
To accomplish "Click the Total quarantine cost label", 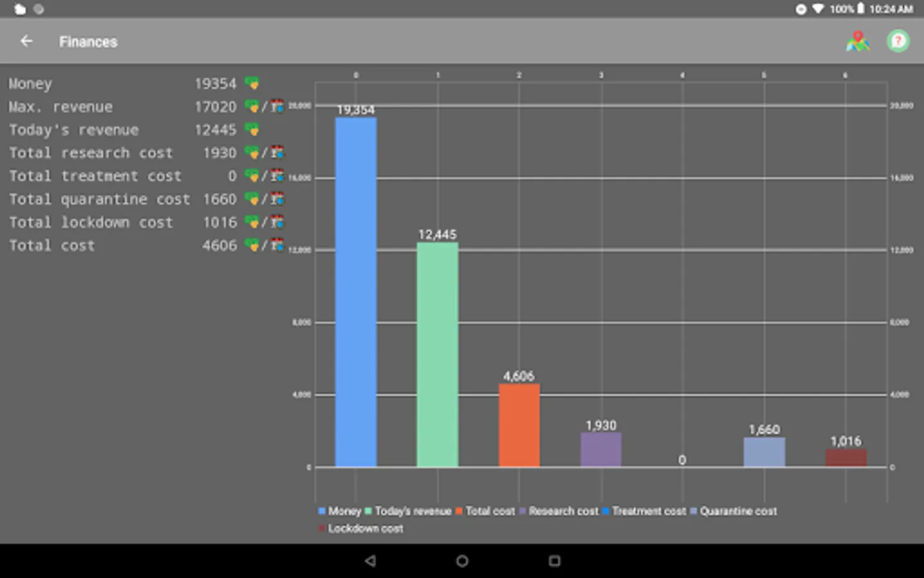I will click(x=99, y=199).
